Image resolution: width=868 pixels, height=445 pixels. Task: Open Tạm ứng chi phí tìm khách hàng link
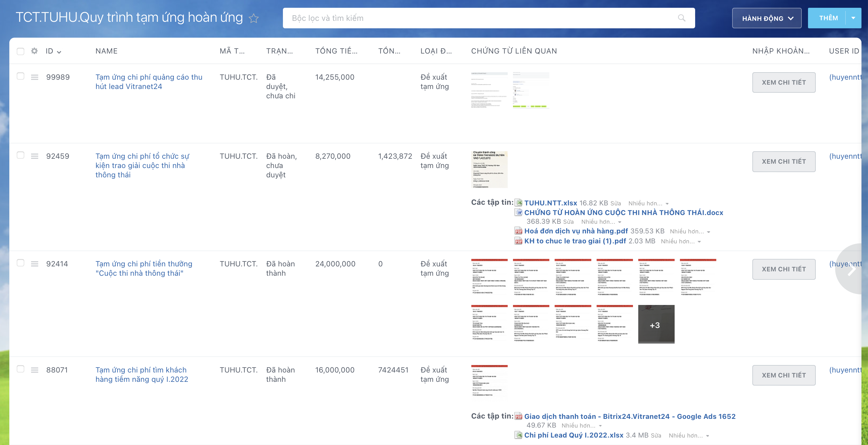coord(141,374)
